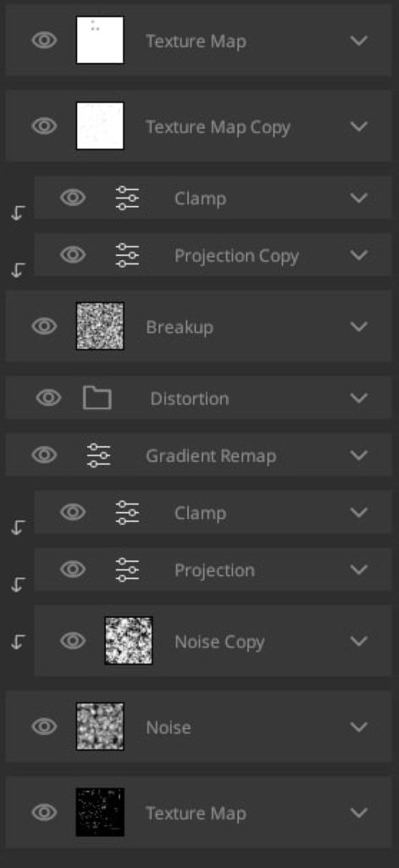Click the link arrow beside Noise Copy
The width and height of the screenshot is (399, 868).
pos(18,642)
